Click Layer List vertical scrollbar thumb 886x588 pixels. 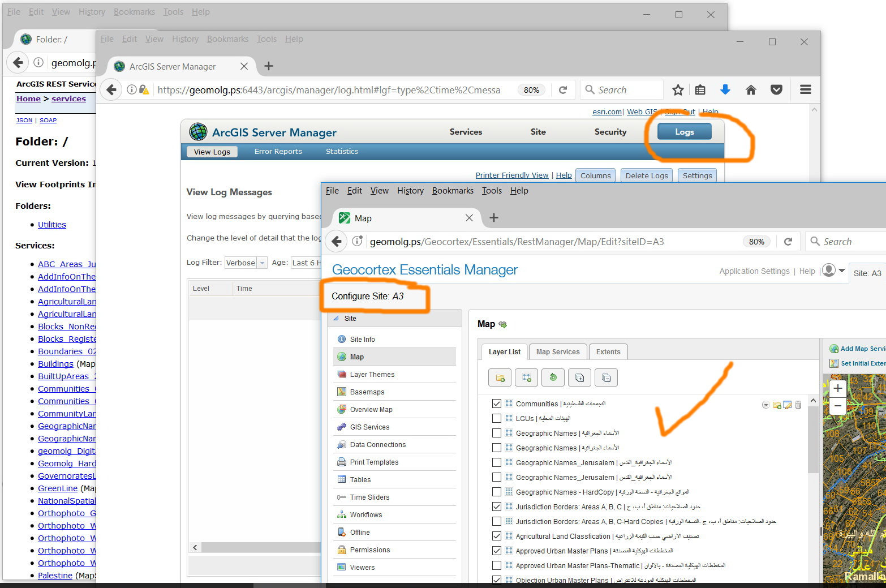click(x=813, y=439)
